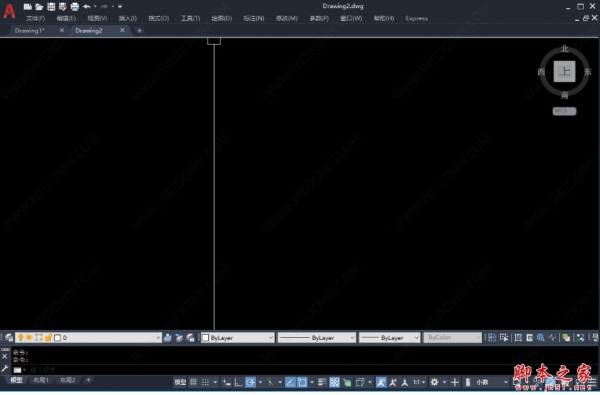Click the Save disk icon
The width and height of the screenshot is (600, 395).
(51, 7)
